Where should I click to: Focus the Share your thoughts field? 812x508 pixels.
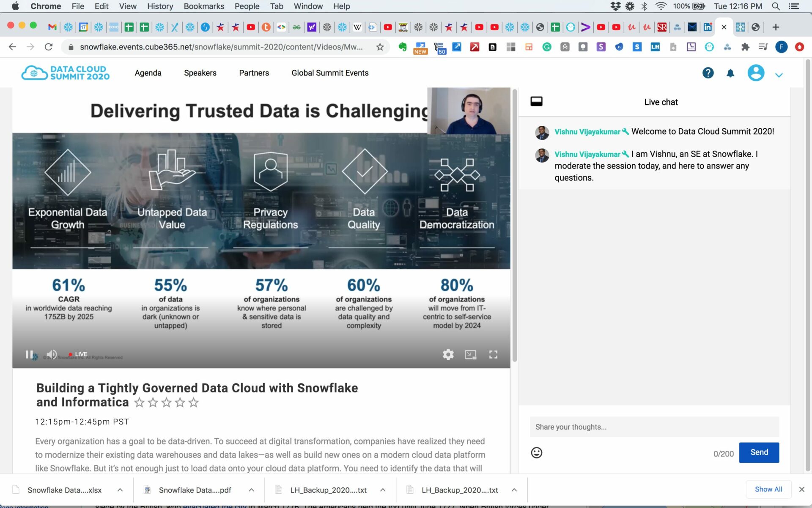click(654, 427)
